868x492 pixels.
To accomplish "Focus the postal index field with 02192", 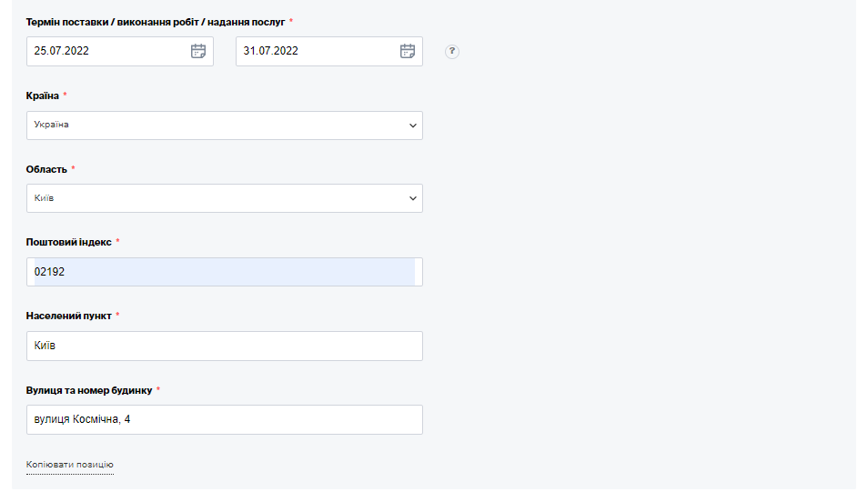I will 223,272.
